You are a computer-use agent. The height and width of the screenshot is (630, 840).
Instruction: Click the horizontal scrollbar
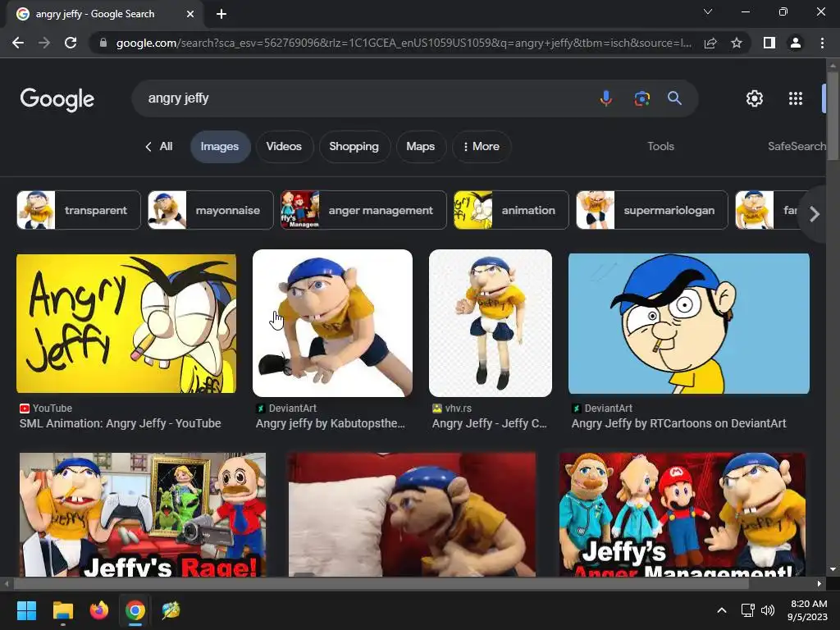[381, 584]
